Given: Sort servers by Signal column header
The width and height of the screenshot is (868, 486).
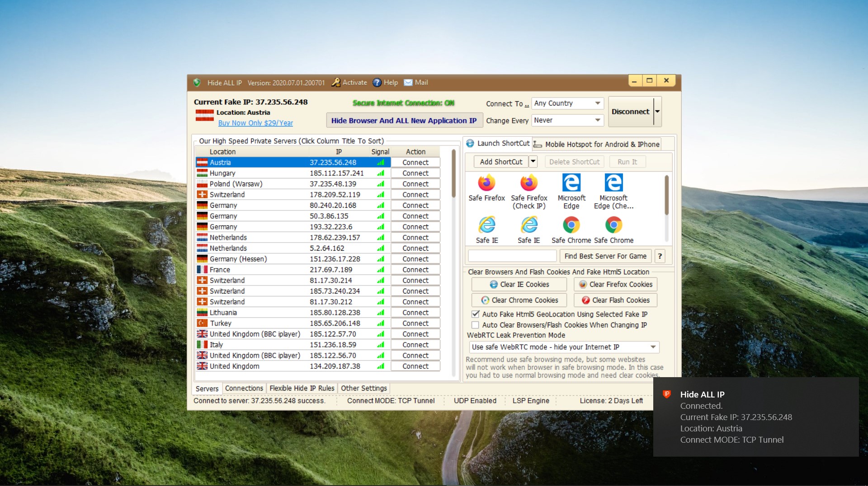Looking at the screenshot, I should [x=380, y=152].
